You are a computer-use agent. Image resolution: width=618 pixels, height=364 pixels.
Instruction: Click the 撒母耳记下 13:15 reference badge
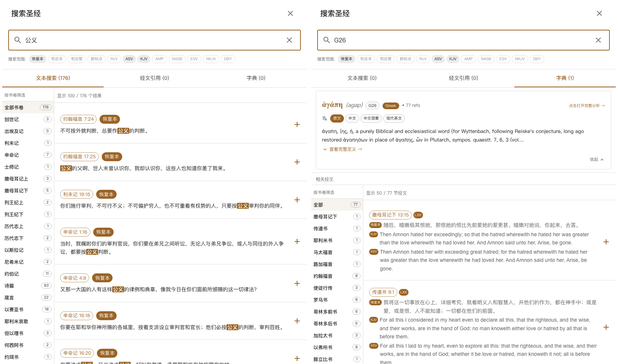click(390, 215)
